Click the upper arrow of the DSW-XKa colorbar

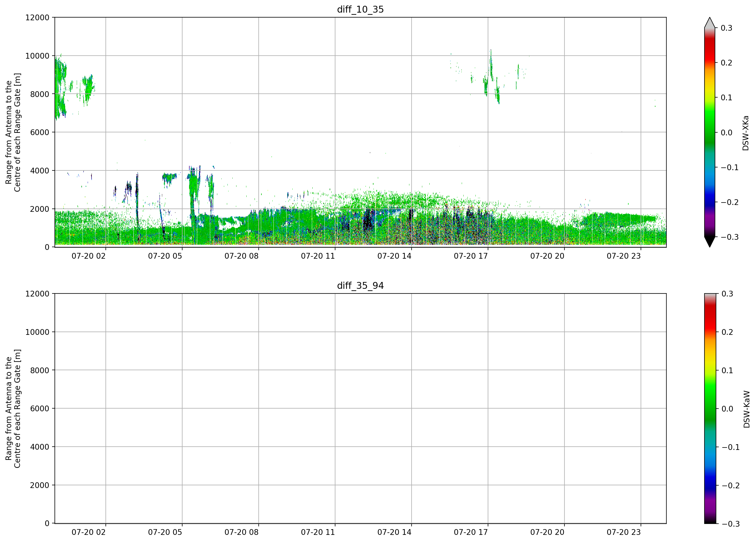point(710,23)
